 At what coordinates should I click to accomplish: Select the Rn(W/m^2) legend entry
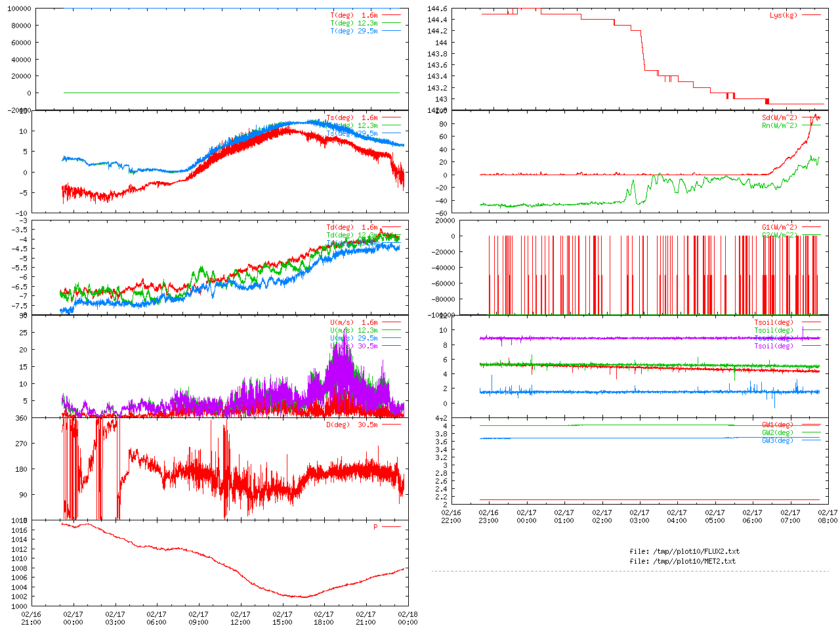[x=780, y=125]
